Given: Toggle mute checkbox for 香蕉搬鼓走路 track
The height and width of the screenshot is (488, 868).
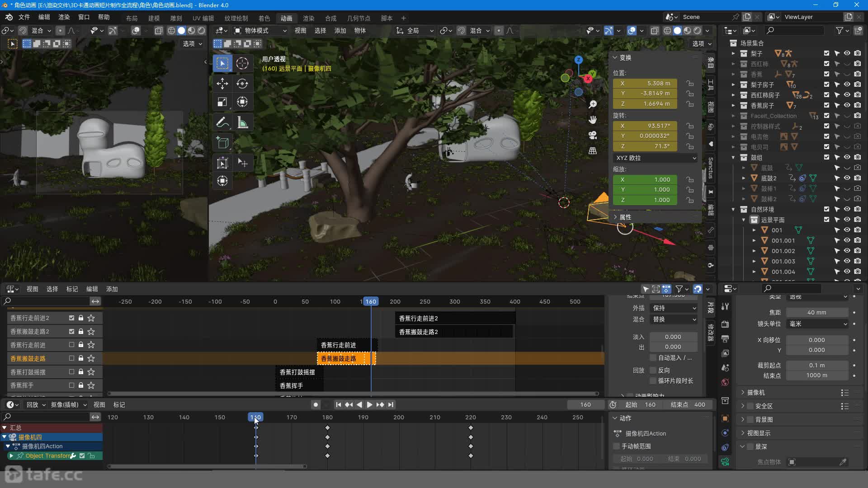Looking at the screenshot, I should 71,358.
